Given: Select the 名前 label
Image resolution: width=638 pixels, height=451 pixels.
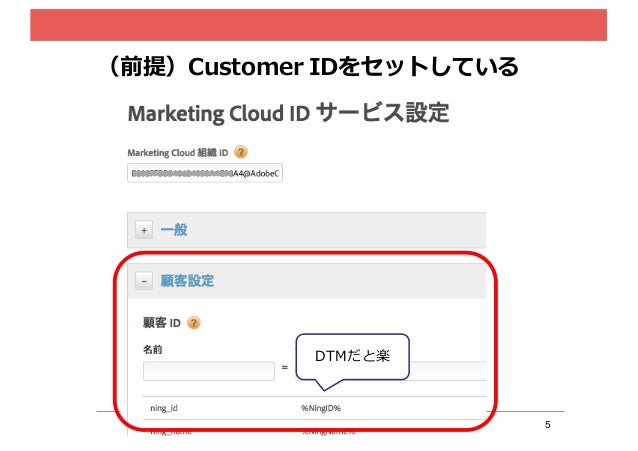Looking at the screenshot, I should [x=153, y=349].
